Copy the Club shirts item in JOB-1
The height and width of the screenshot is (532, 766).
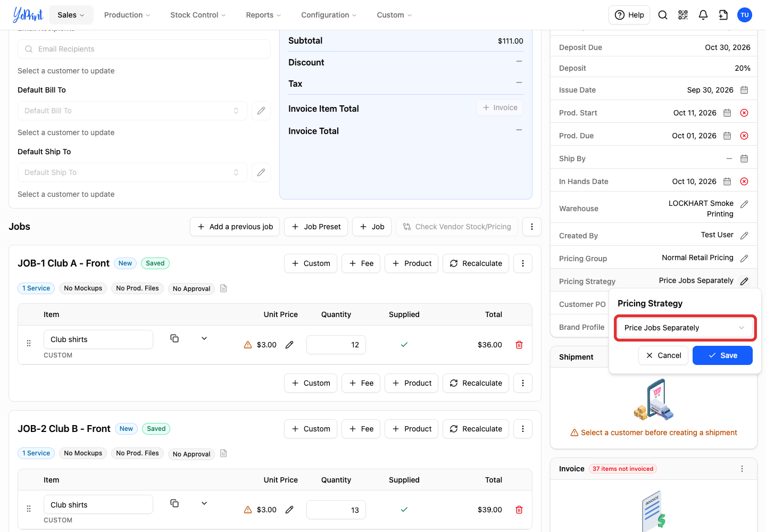point(174,338)
